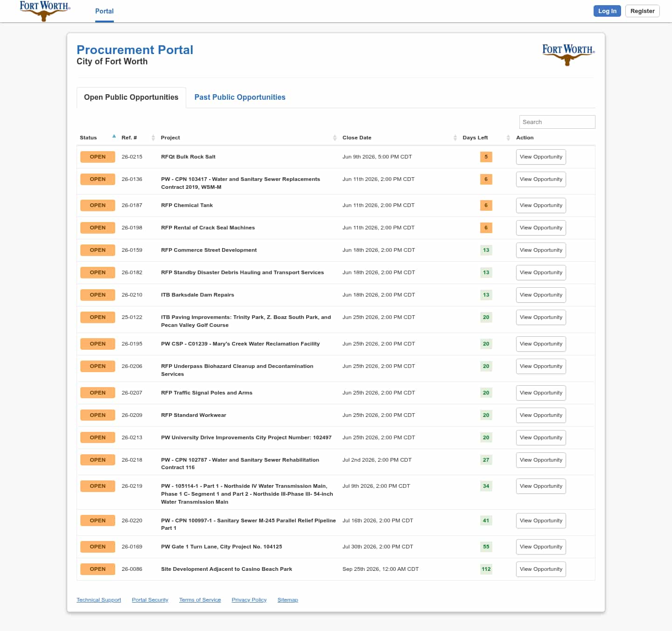View Opportunity for Northside IV Water Transmission Main
Viewport: 672px width, 631px height.
tap(541, 486)
